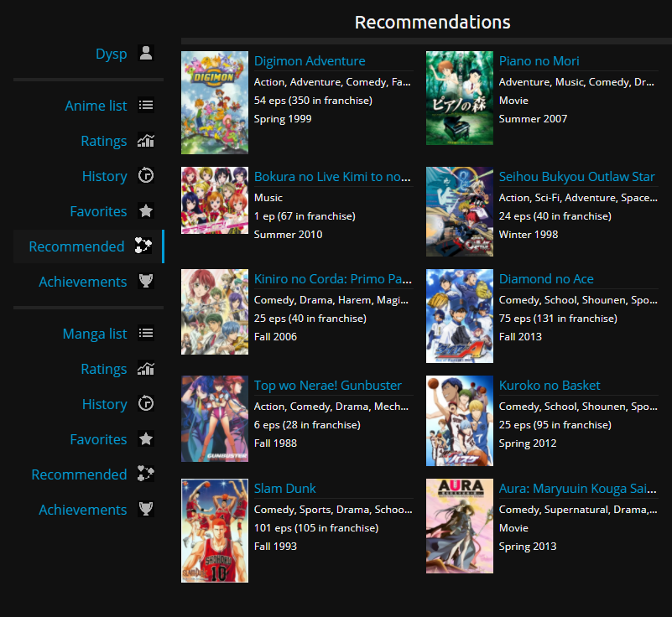Image resolution: width=672 pixels, height=617 pixels.
Task: Open manga Achievements text link
Action: (83, 510)
